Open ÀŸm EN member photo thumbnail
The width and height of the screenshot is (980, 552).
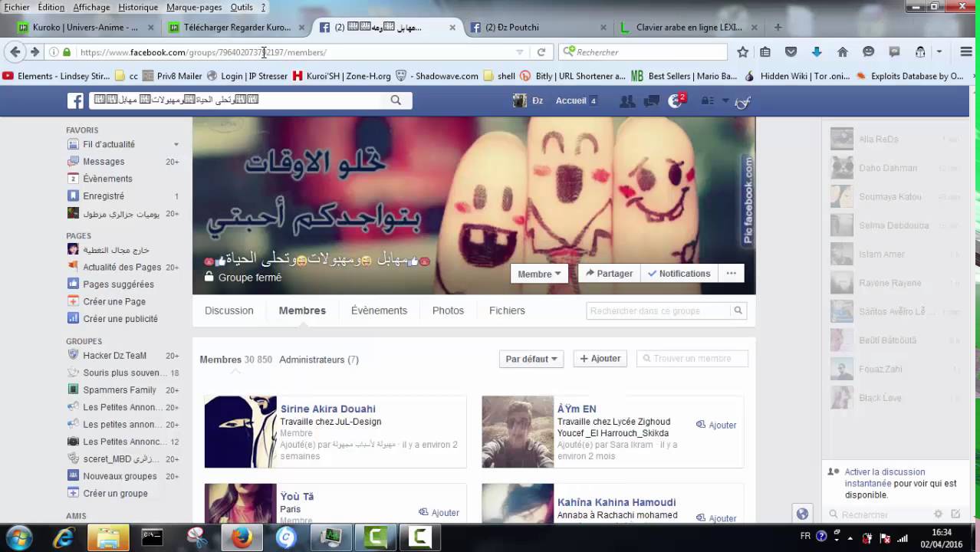pyautogui.click(x=518, y=432)
